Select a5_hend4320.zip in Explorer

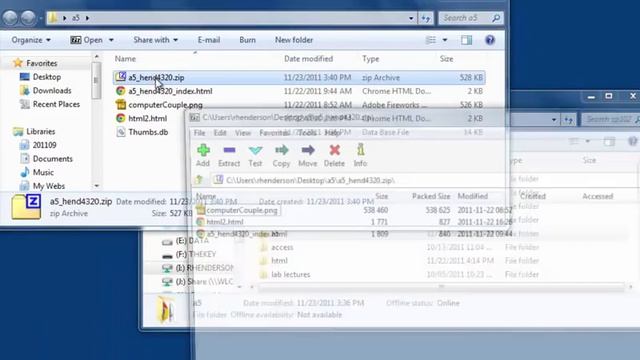(x=299, y=78)
